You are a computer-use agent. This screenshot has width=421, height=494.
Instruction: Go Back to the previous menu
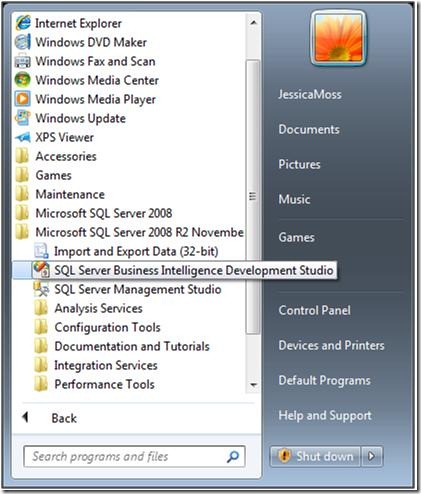pyautogui.click(x=50, y=418)
